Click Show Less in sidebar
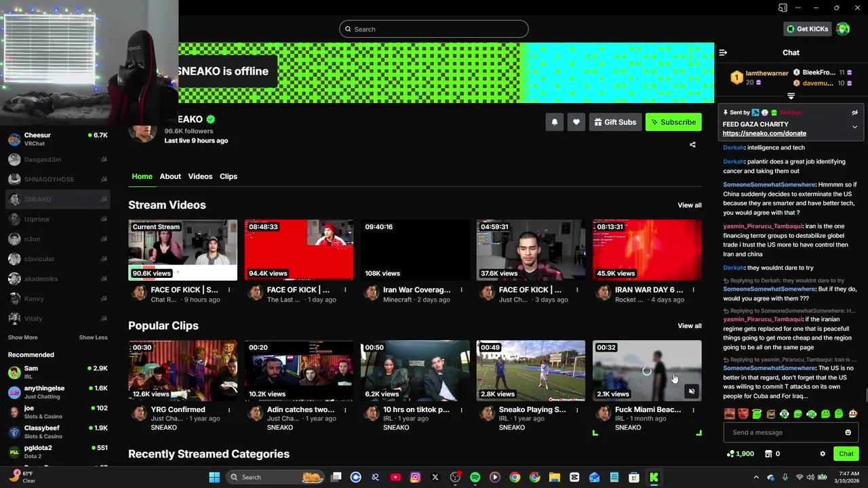Viewport: 868px width, 488px height. point(93,338)
